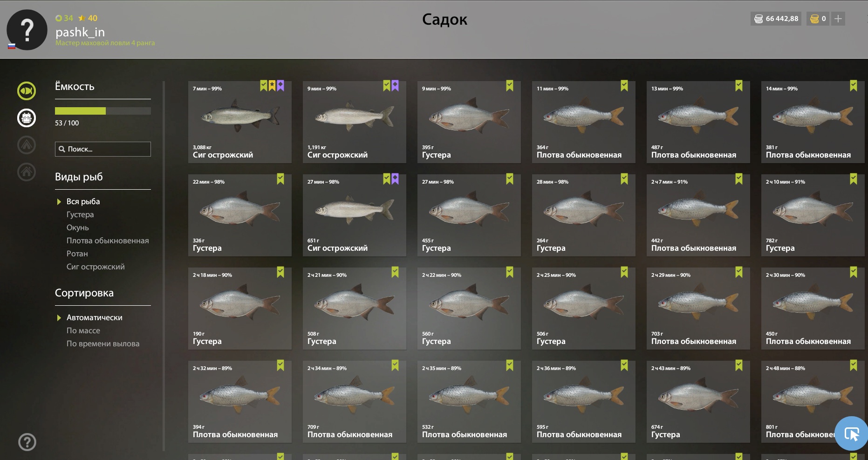Viewport: 868px width, 460px height.
Task: Select Автоматически sorting option
Action: click(x=95, y=317)
